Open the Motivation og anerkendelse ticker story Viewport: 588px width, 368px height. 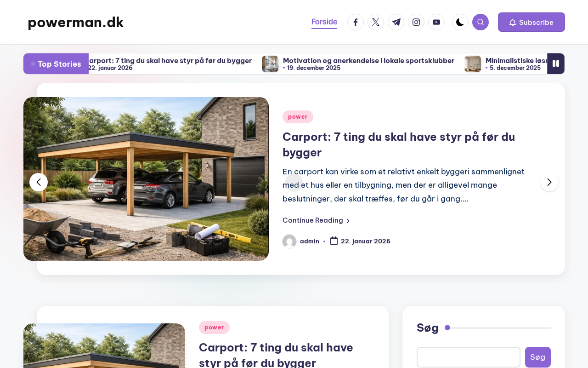(368, 60)
